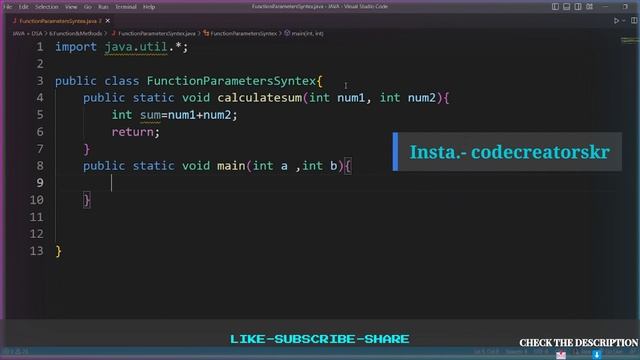Click the main method name on line 8
The height and width of the screenshot is (360, 640).
[231, 166]
